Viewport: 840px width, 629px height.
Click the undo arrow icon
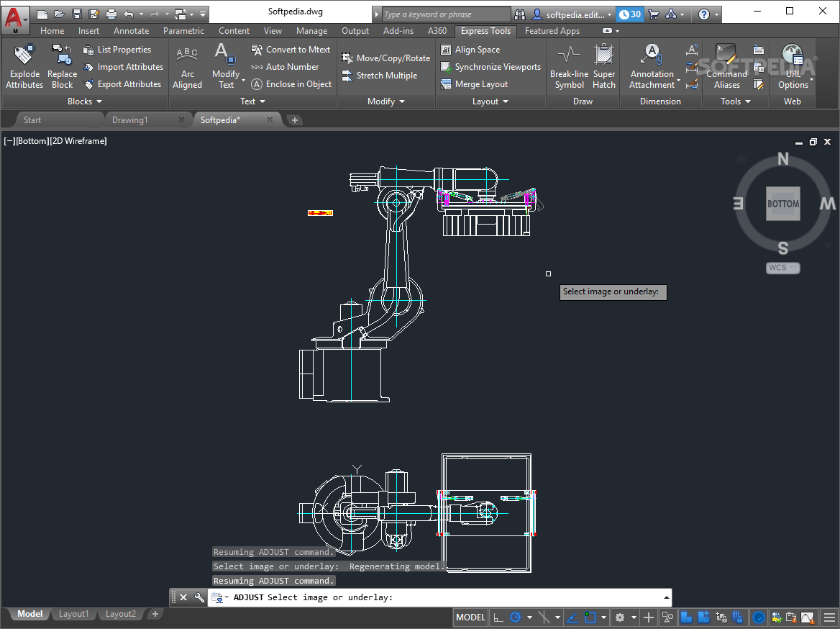(129, 14)
